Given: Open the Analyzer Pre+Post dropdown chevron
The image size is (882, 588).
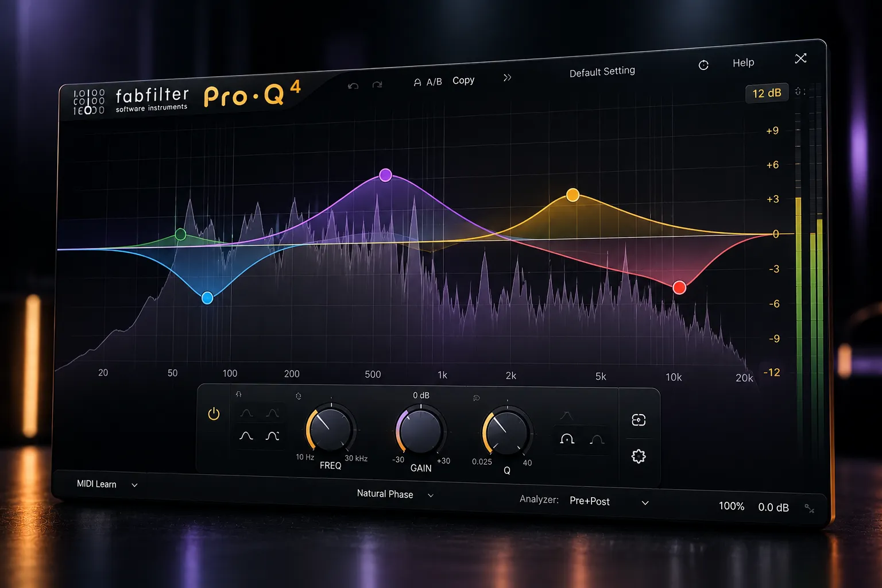Looking at the screenshot, I should pyautogui.click(x=645, y=503).
